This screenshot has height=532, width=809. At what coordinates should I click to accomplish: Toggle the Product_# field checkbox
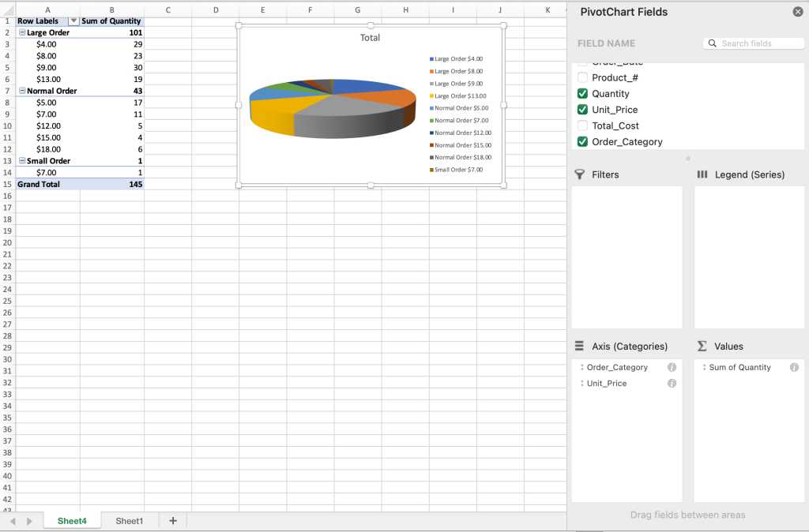582,77
